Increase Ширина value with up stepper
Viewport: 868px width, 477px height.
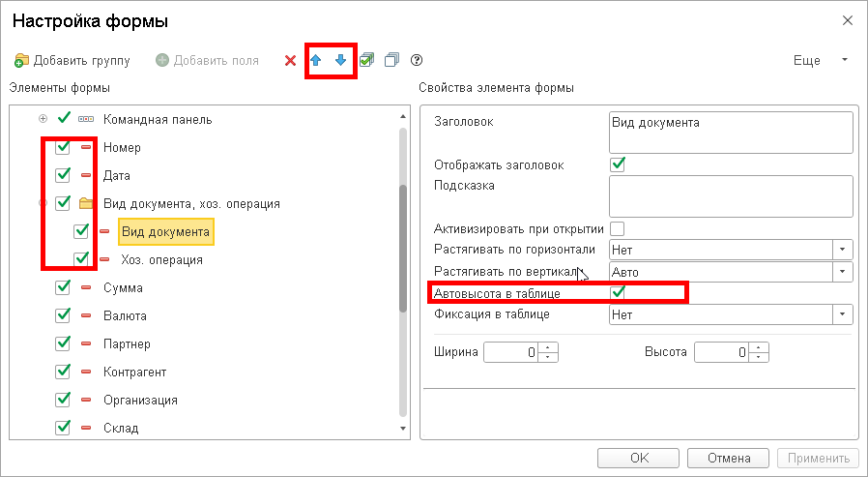coord(548,348)
